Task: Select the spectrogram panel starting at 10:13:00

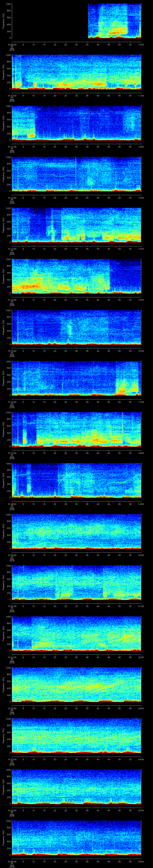Action: pyautogui.click(x=77, y=225)
